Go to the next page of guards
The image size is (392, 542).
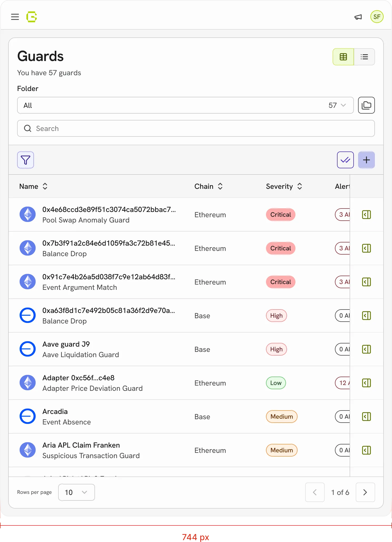click(x=365, y=492)
